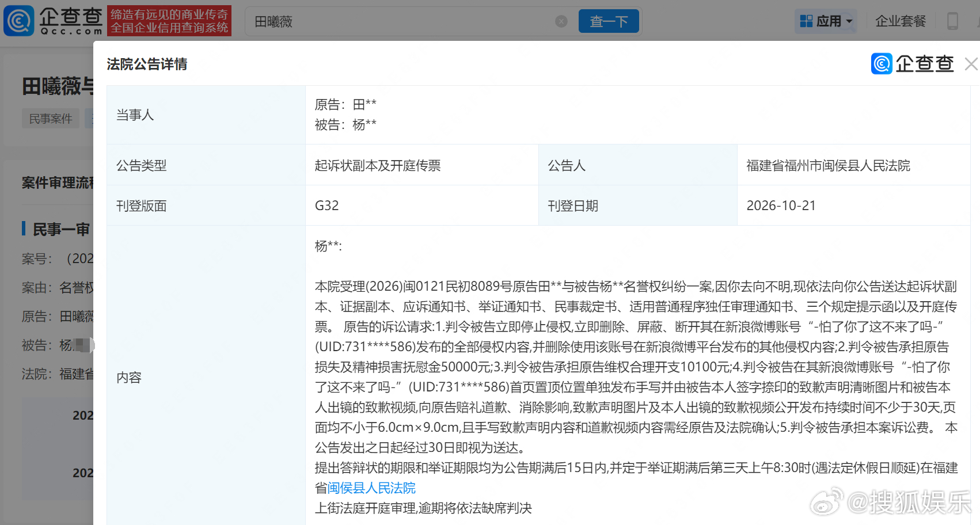Open the 企业套餐 menu item
The width and height of the screenshot is (980, 525).
901,21
